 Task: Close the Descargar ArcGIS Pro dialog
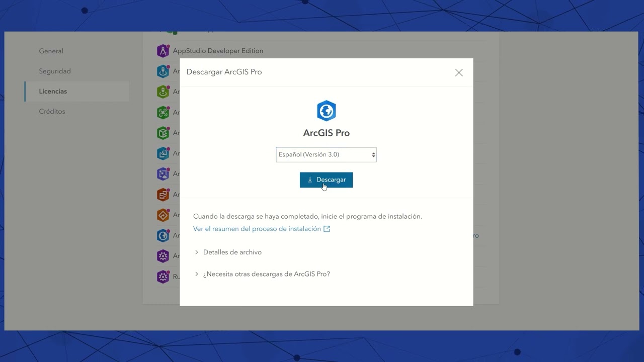tap(459, 72)
